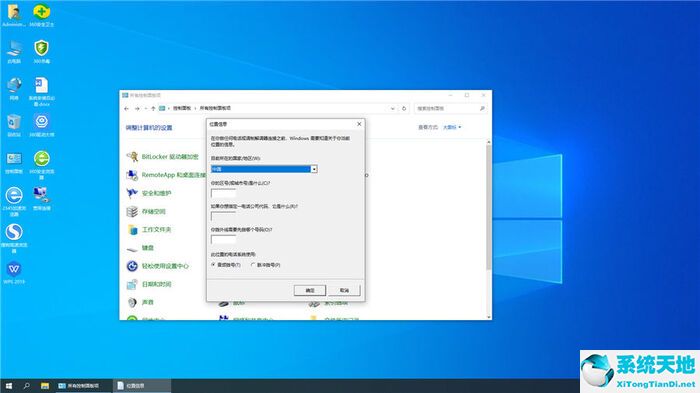Select 此电脑 This PC desktop icon
This screenshot has height=393, width=700.
(x=14, y=52)
